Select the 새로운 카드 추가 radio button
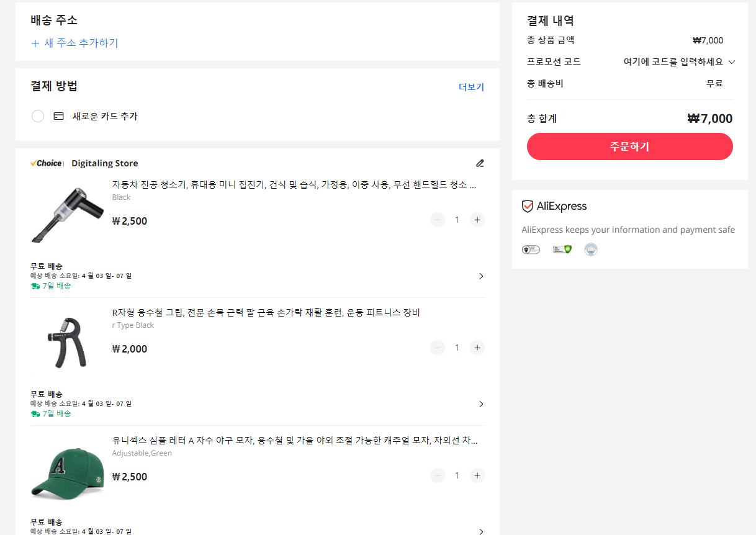Viewport: 756px width, 535px height. coord(37,115)
